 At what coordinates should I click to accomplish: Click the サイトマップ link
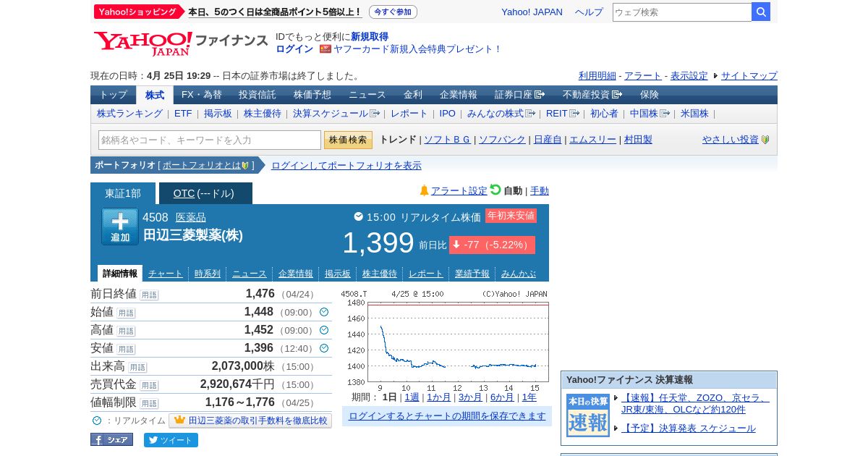749,75
